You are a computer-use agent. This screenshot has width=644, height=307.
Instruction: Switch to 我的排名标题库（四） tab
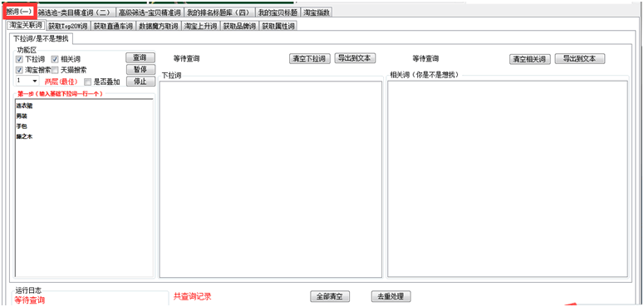219,12
